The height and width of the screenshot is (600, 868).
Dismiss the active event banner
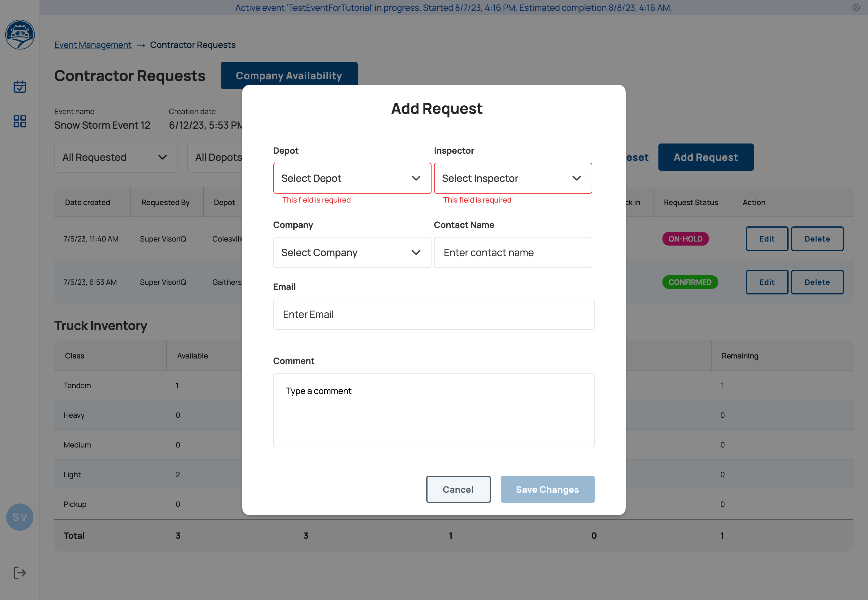856,7
